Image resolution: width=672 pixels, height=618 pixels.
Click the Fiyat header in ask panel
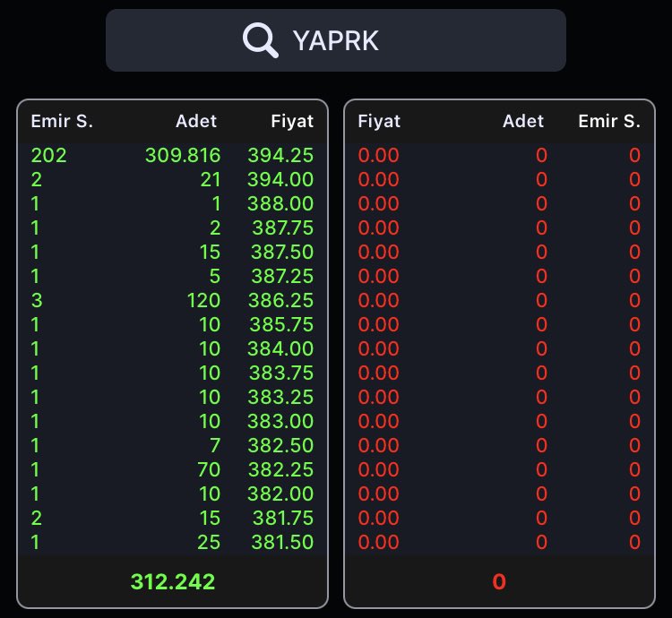pyautogui.click(x=379, y=121)
